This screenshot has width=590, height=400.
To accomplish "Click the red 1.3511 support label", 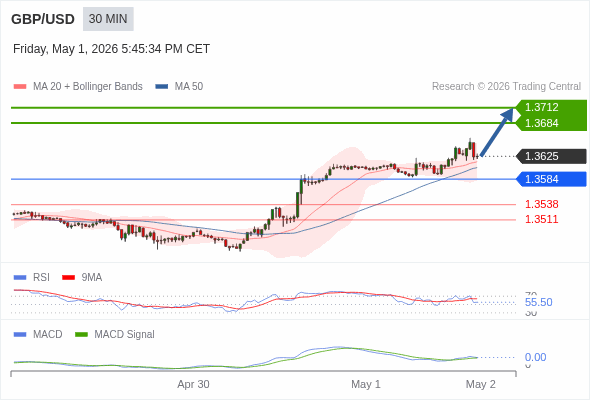I will click(541, 219).
